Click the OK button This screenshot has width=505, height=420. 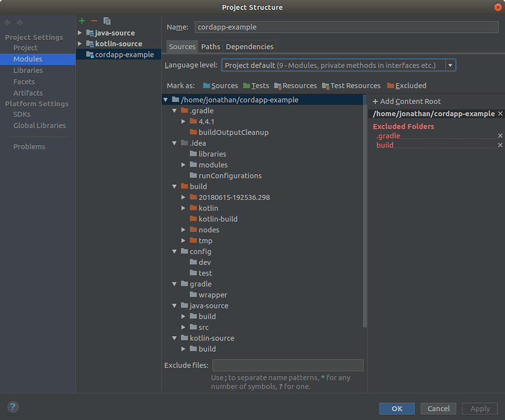pos(397,409)
